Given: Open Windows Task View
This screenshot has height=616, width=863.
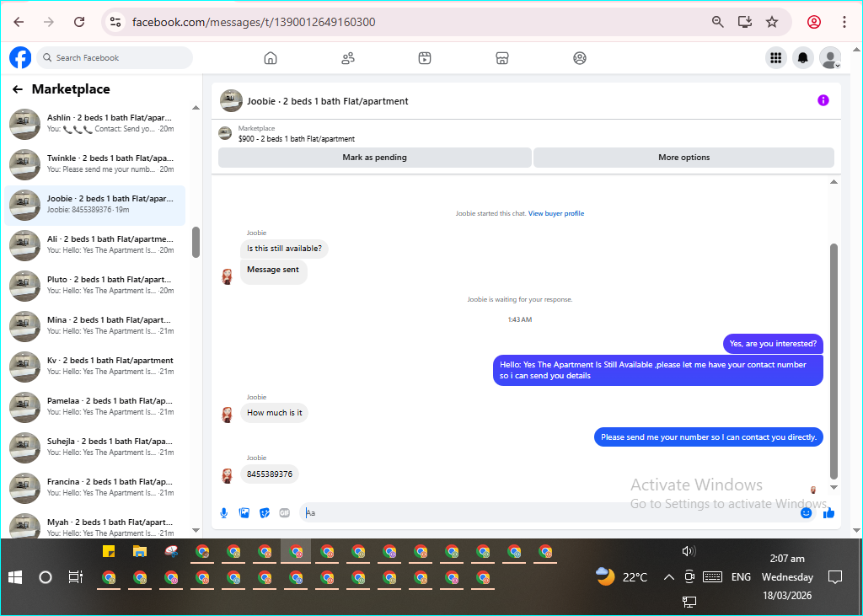Looking at the screenshot, I should pyautogui.click(x=75, y=577).
